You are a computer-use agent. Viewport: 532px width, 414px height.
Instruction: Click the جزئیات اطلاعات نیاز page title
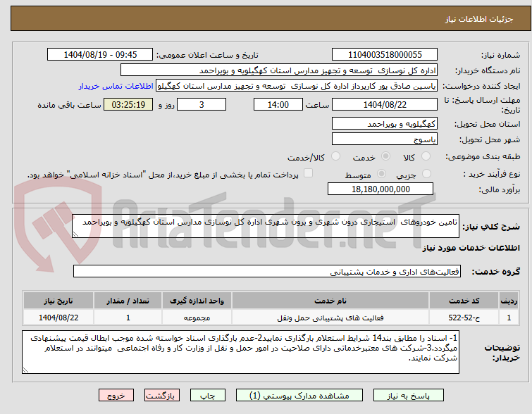479,19
